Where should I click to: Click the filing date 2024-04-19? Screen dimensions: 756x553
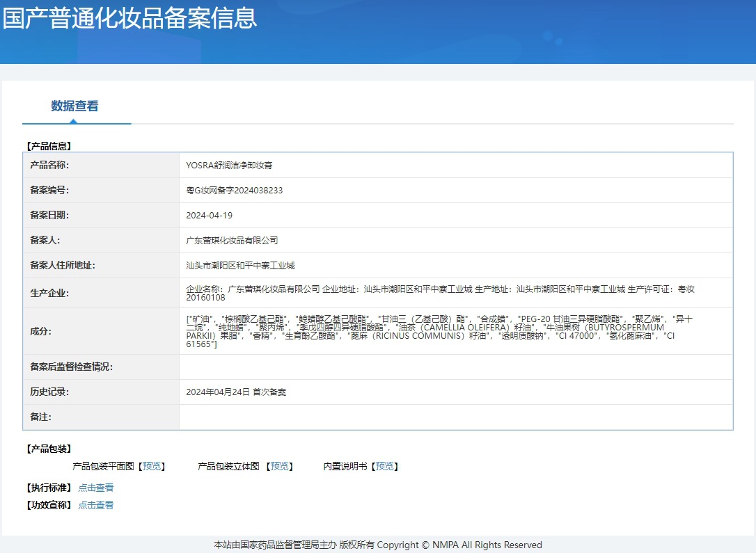(x=210, y=216)
